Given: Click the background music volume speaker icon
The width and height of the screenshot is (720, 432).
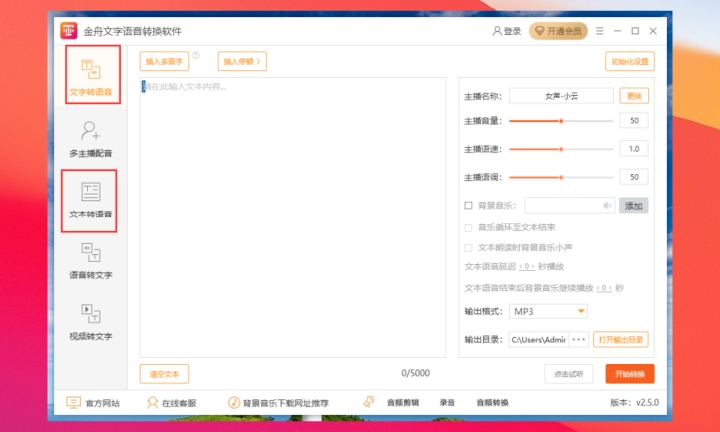Looking at the screenshot, I should click(608, 205).
